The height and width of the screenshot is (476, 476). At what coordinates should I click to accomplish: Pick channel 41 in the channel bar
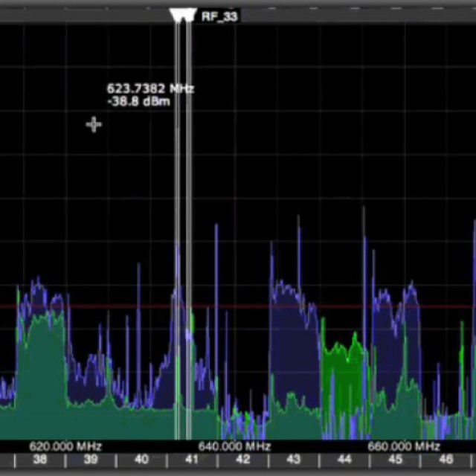pos(192,460)
